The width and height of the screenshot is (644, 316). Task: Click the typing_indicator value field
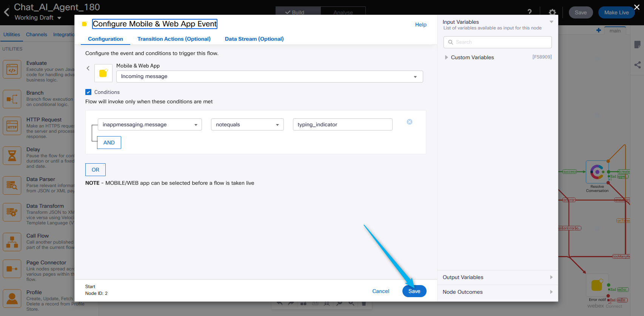coord(342,125)
